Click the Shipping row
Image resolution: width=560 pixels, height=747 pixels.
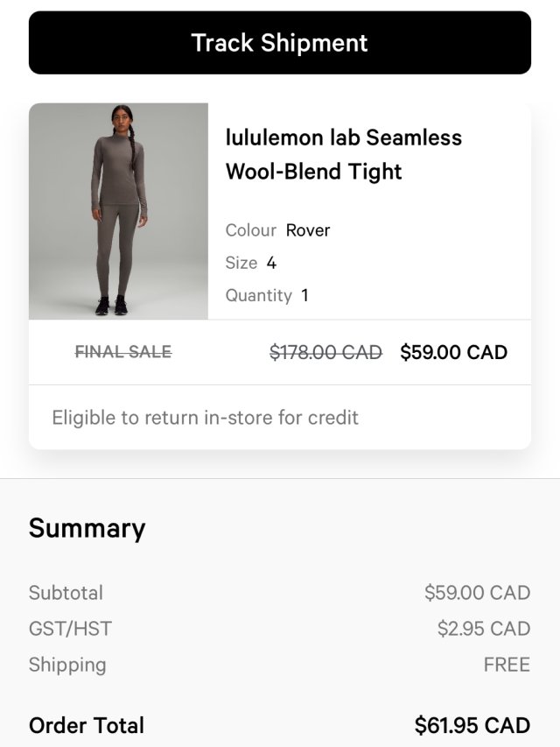click(68, 665)
